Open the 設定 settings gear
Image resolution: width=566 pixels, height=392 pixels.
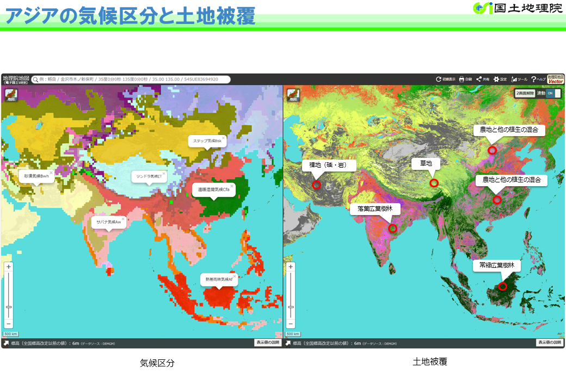point(500,79)
